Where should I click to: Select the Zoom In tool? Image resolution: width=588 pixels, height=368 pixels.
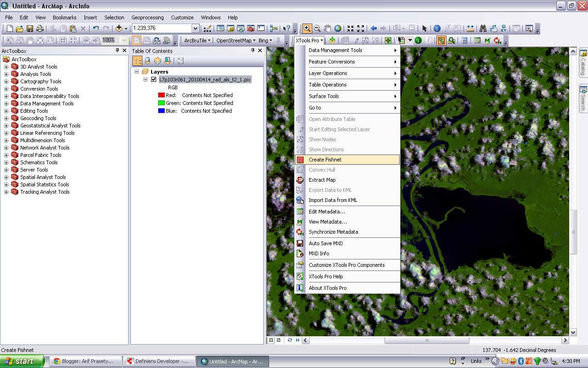pos(307,29)
